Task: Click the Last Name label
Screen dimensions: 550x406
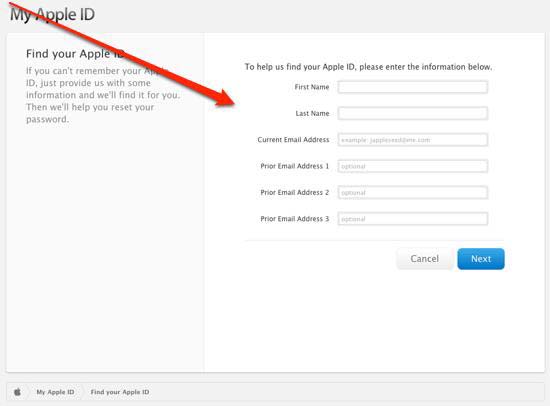Action: tap(312, 113)
